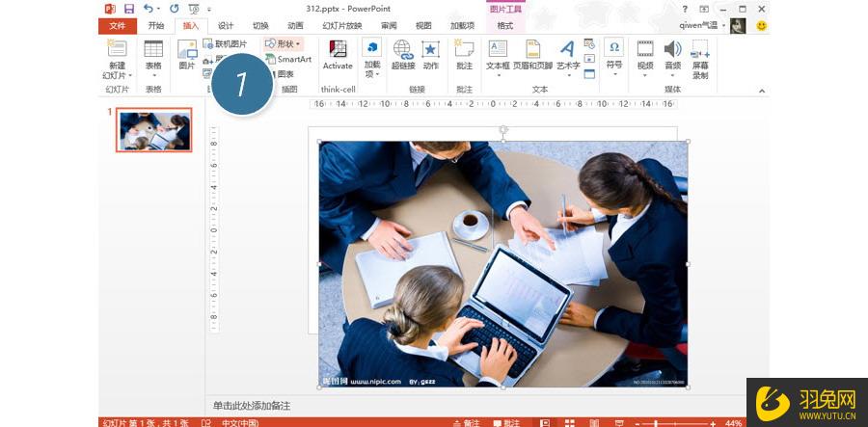Click the Save icon in quick access toolbar
This screenshot has width=868, height=427.
tap(129, 9)
